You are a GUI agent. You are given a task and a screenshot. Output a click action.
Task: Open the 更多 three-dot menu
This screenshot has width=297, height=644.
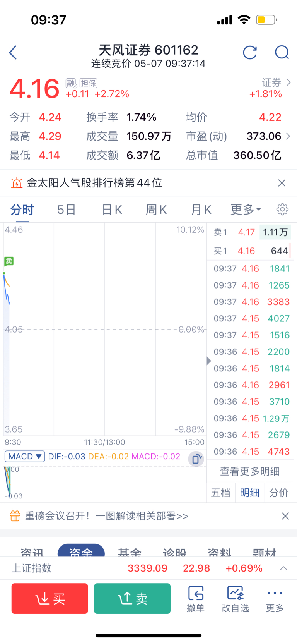point(275,599)
